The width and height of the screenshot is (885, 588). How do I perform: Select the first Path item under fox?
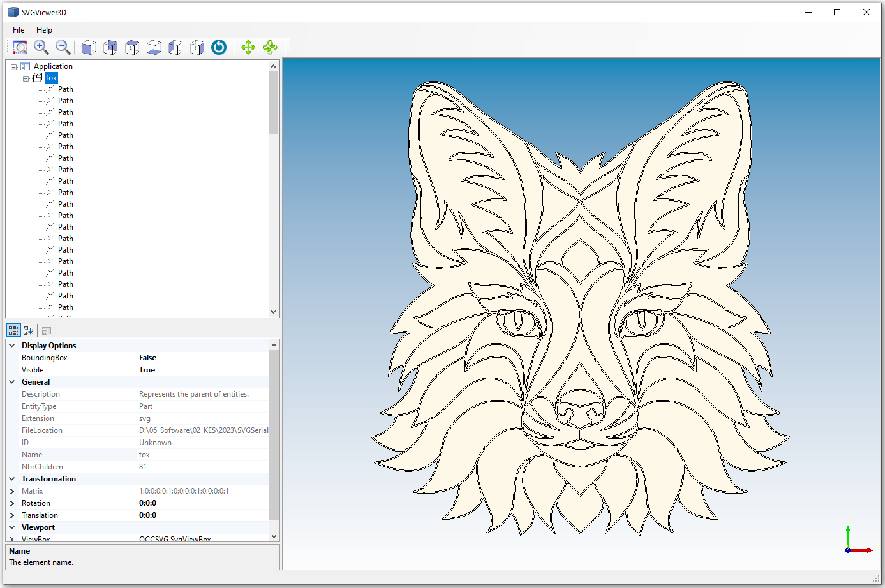[x=65, y=89]
